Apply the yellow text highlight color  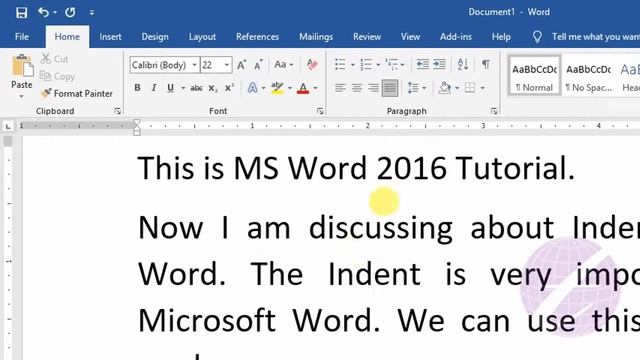click(x=278, y=88)
